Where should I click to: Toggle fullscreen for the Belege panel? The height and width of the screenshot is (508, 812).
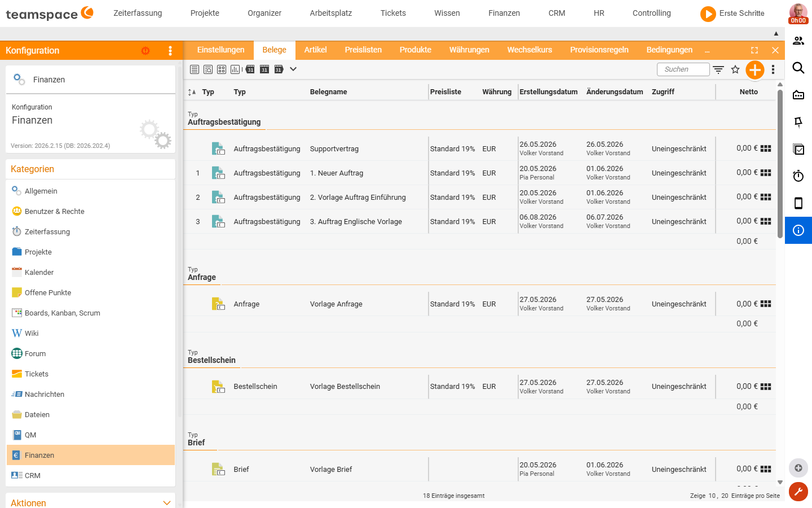point(754,50)
